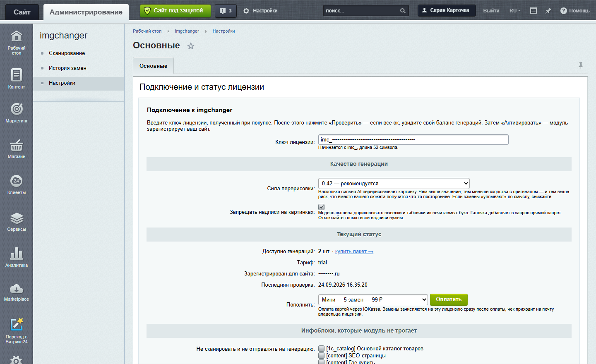Open the Скрин Карточка user profile button

tap(447, 10)
